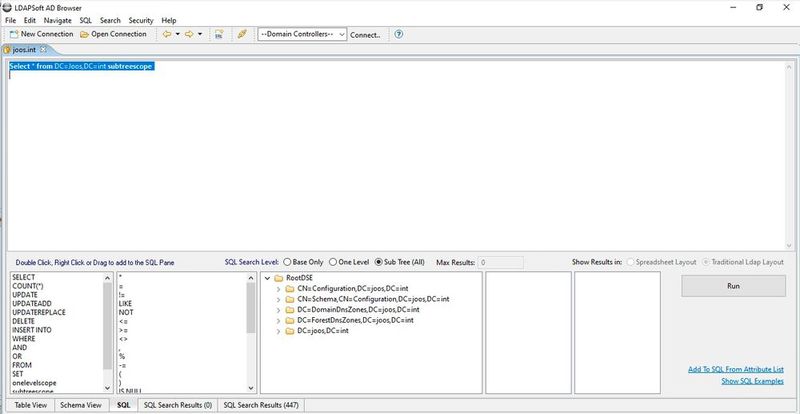The width and height of the screenshot is (800, 414).
Task: Collapse the RootDSE tree node
Action: [x=267, y=278]
